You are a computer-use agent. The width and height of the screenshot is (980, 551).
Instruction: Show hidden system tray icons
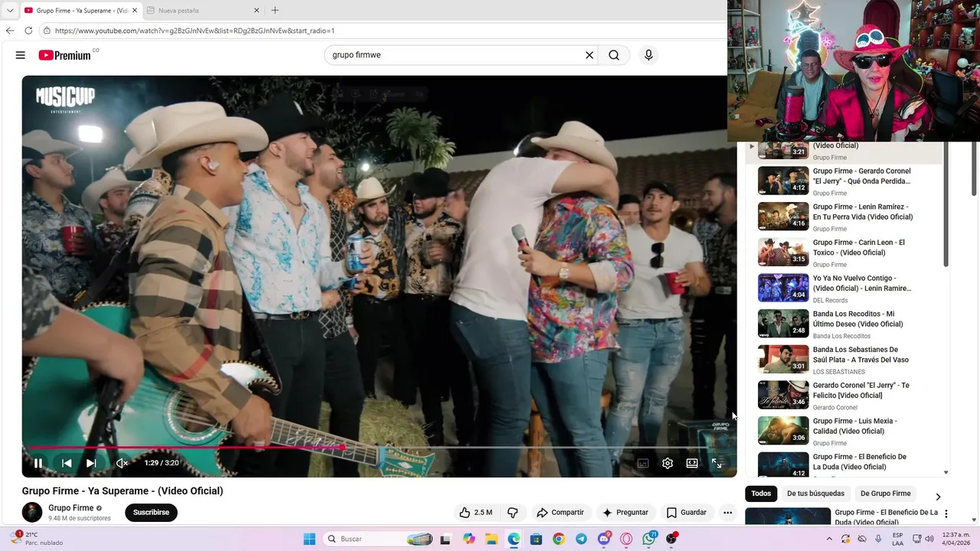829,539
